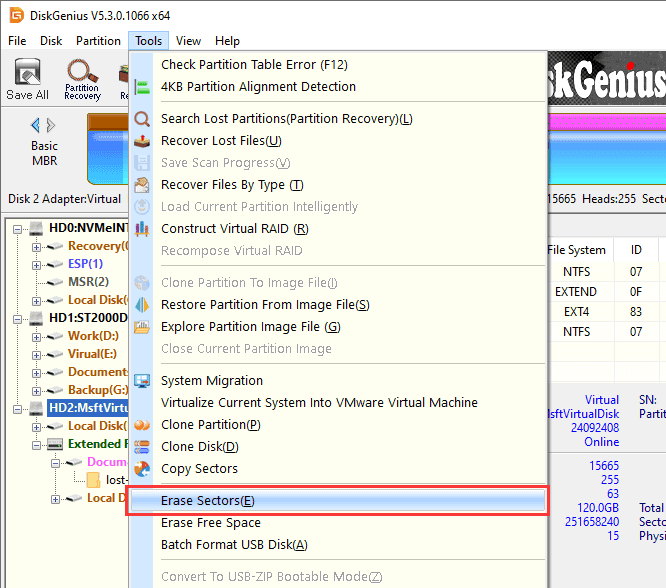Click the Clone Disk icon
666x588 pixels.
coord(142,447)
